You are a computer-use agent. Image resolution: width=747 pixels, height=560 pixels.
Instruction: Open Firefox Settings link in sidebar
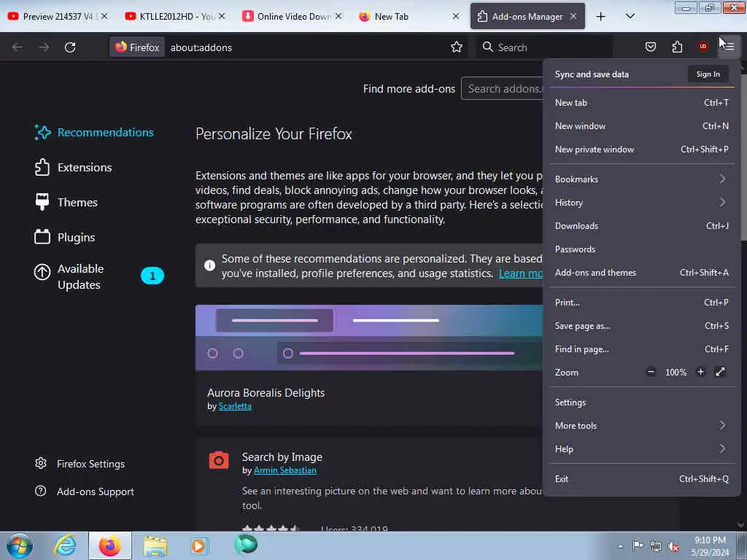tap(80, 464)
